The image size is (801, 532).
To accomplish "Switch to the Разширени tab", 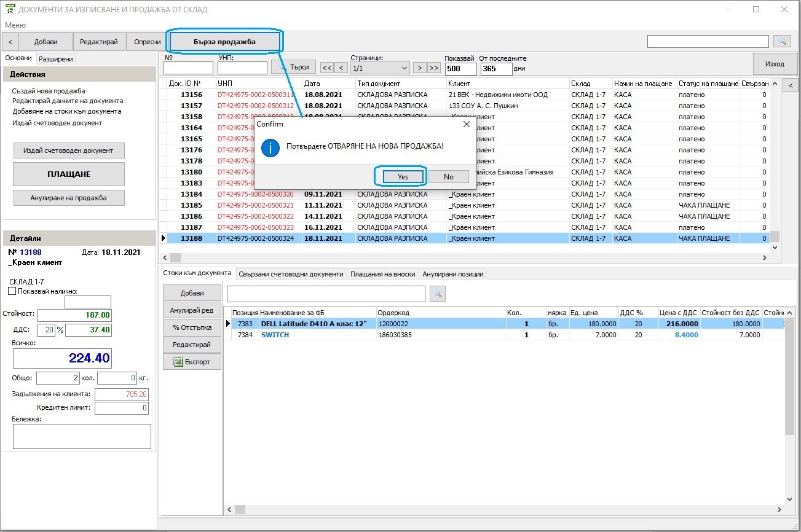I will tap(55, 59).
